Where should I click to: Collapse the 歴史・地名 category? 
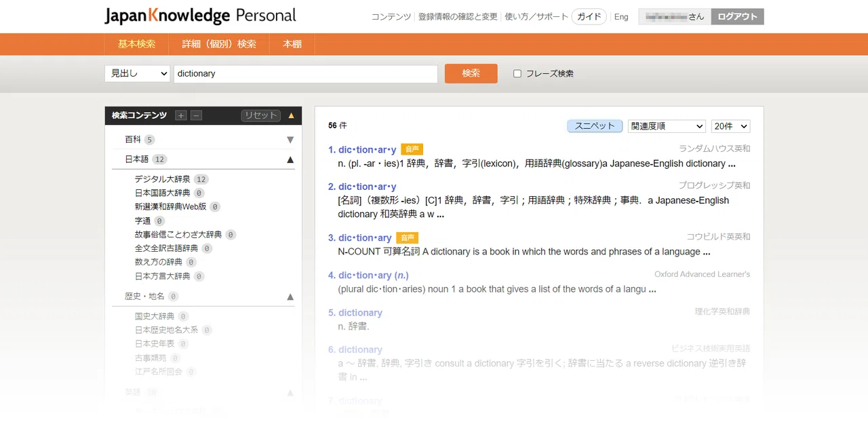coord(290,296)
